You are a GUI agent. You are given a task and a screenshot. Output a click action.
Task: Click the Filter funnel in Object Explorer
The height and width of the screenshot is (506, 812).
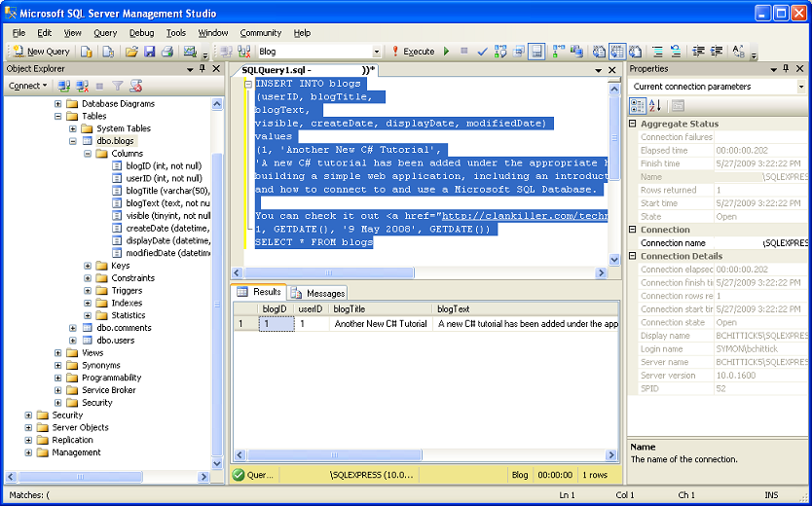(118, 86)
